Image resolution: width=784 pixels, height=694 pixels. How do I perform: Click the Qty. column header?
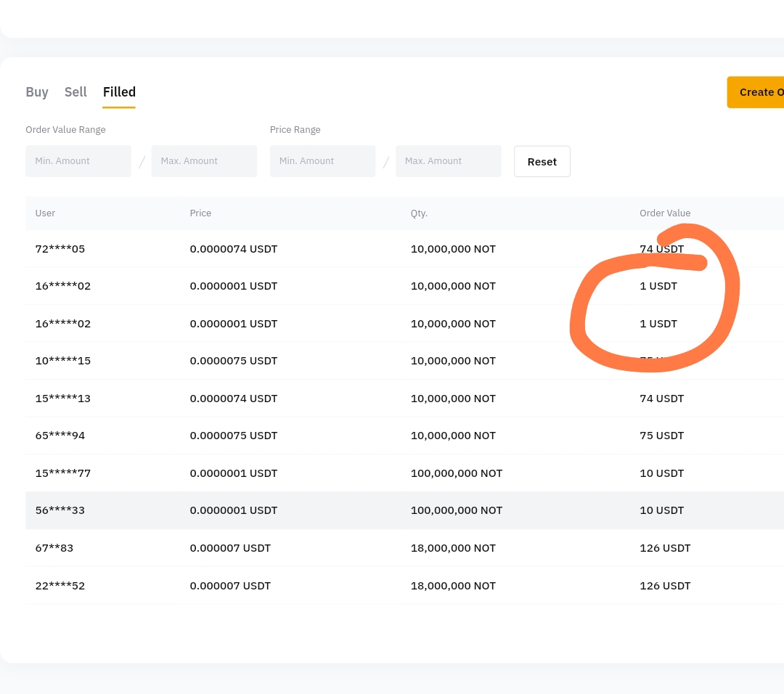pos(419,213)
